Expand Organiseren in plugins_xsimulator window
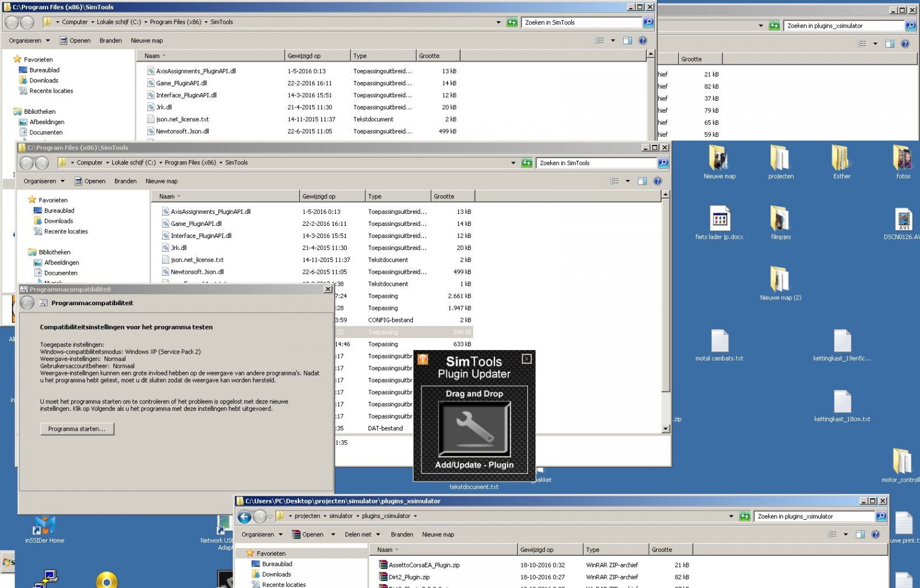Image resolution: width=920 pixels, height=588 pixels. pyautogui.click(x=262, y=535)
